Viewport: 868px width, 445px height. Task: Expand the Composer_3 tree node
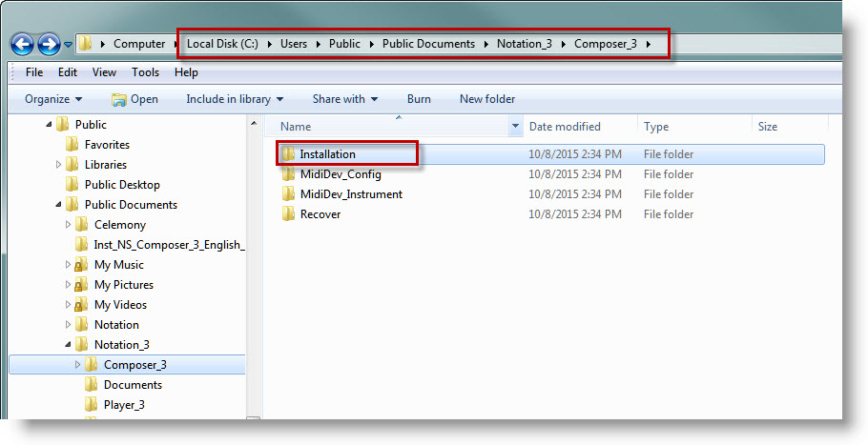pyautogui.click(x=78, y=365)
